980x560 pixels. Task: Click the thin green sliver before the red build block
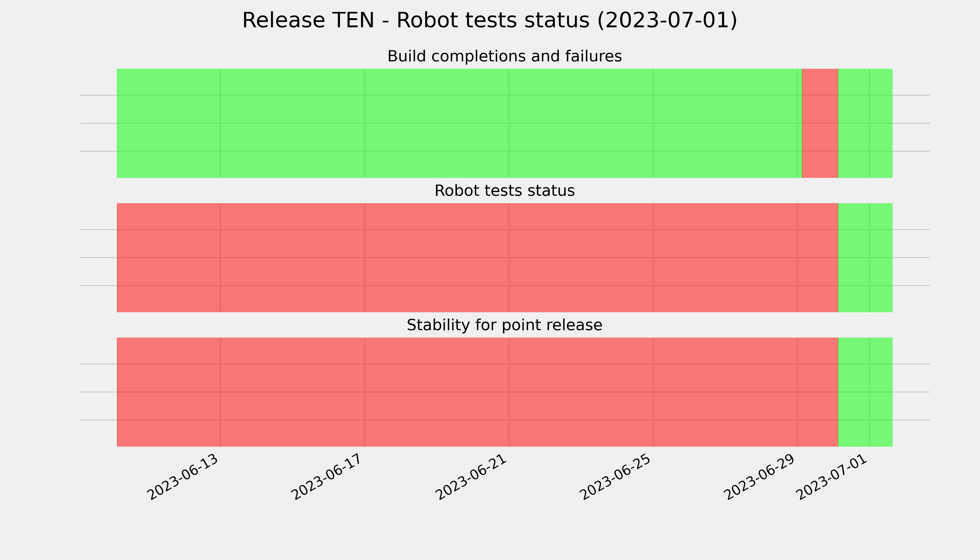[x=800, y=123]
